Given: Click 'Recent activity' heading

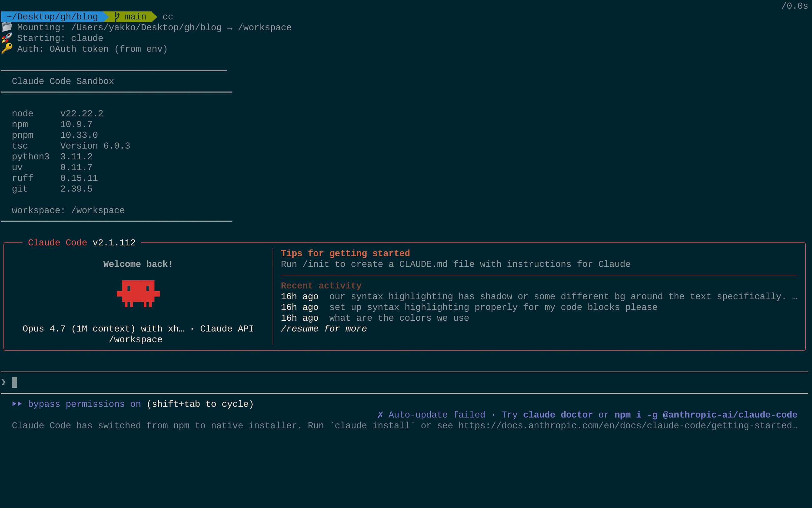Looking at the screenshot, I should click(321, 286).
